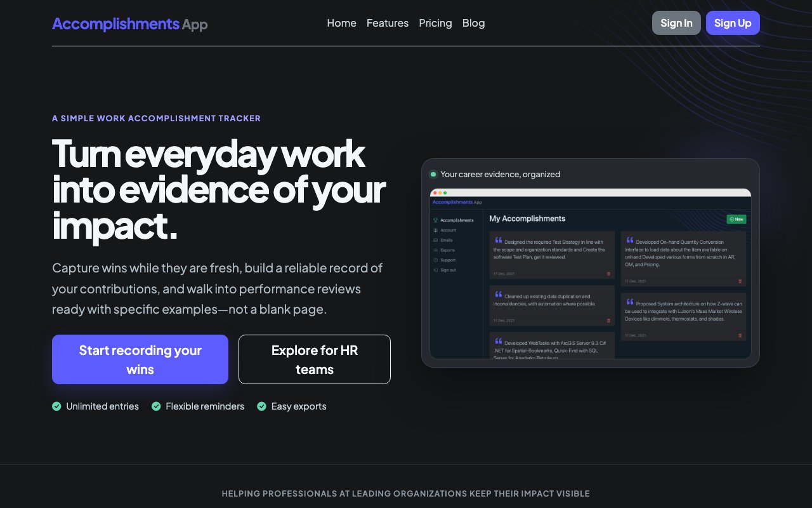Click the Sign Up button
Image resolution: width=812 pixels, height=508 pixels.
tap(733, 23)
